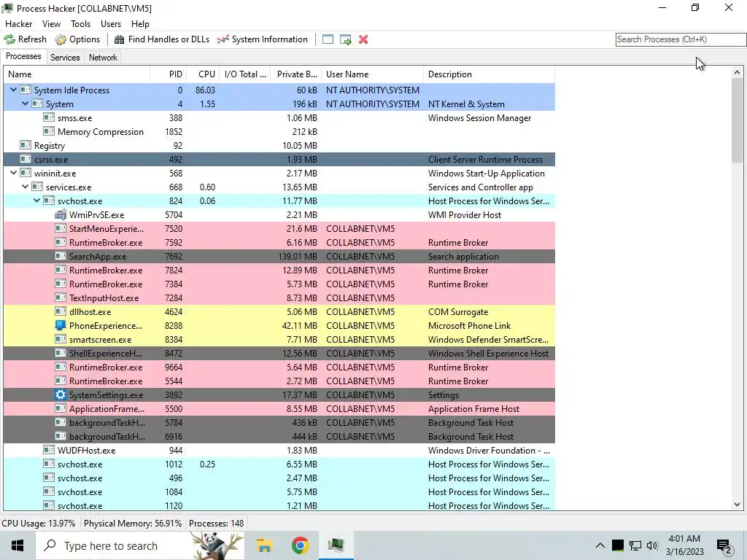747x560 pixels.
Task: Select ShellExperienceHost process row
Action: [279, 354]
